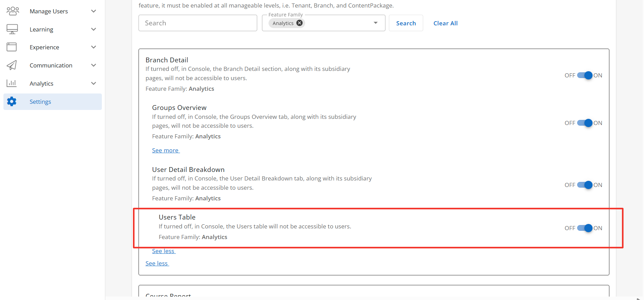The width and height of the screenshot is (644, 300).
Task: Expand the Manage Users menu chevron
Action: click(x=94, y=11)
